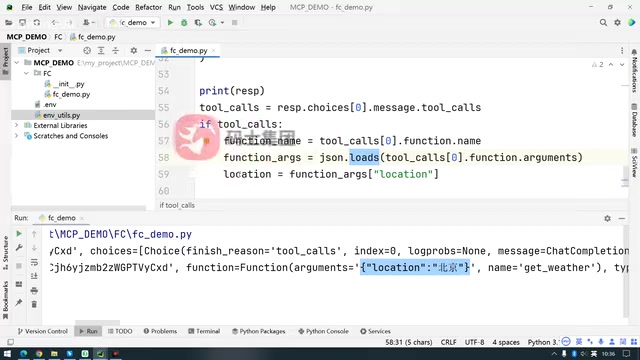640x360 pixels.
Task: Collapse the MCP_DEMO root folder
Action: click(17, 62)
